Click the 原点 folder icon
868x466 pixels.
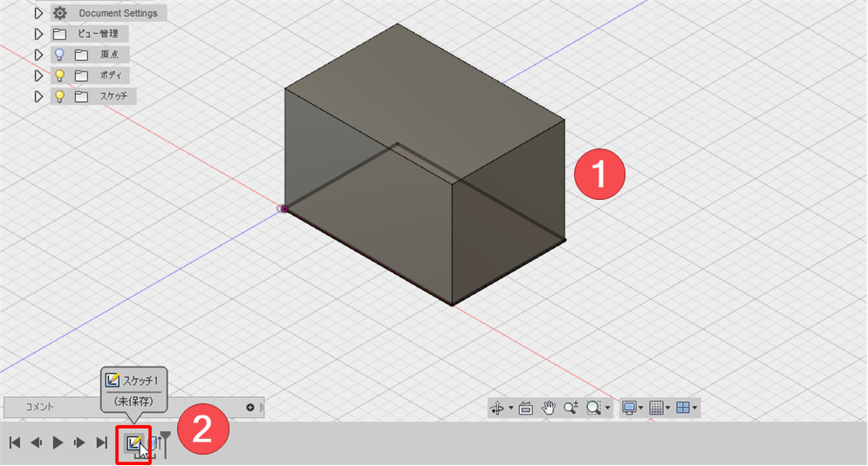coord(81,54)
